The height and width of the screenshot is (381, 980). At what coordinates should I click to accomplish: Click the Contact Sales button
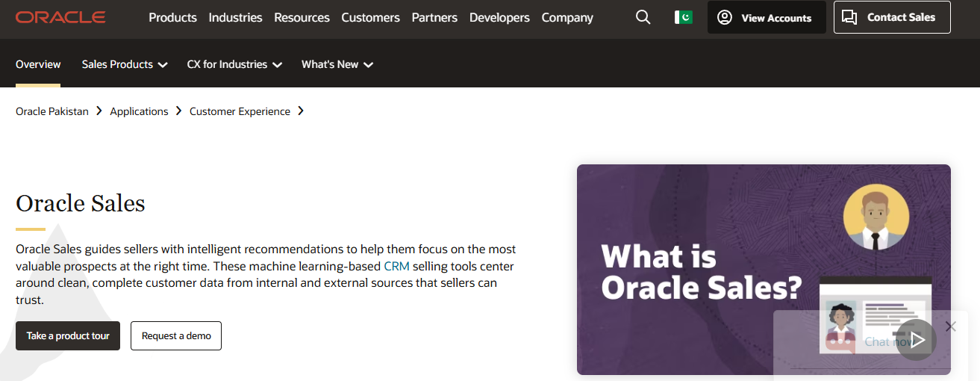pyautogui.click(x=892, y=17)
